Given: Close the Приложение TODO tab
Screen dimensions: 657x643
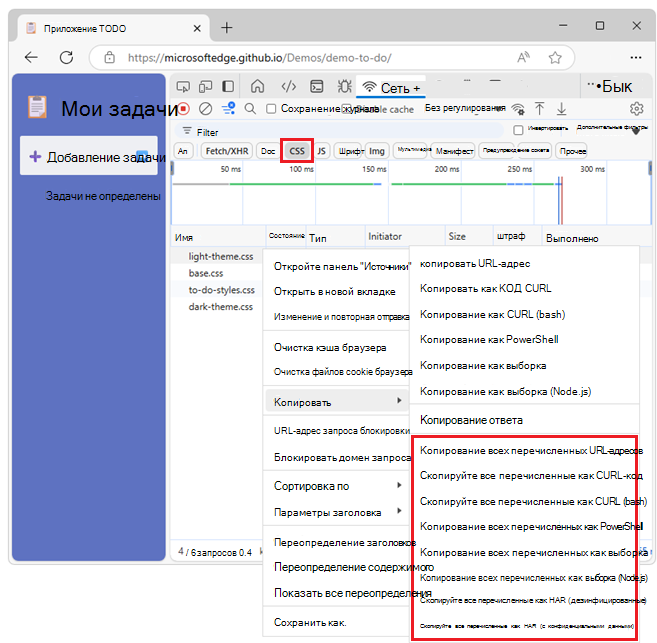Looking at the screenshot, I should [197, 28].
